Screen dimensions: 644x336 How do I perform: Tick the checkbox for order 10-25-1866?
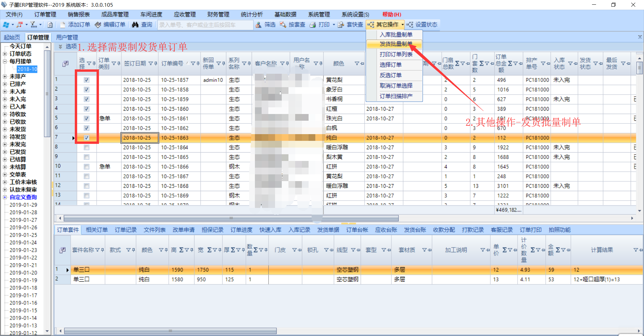point(87,167)
